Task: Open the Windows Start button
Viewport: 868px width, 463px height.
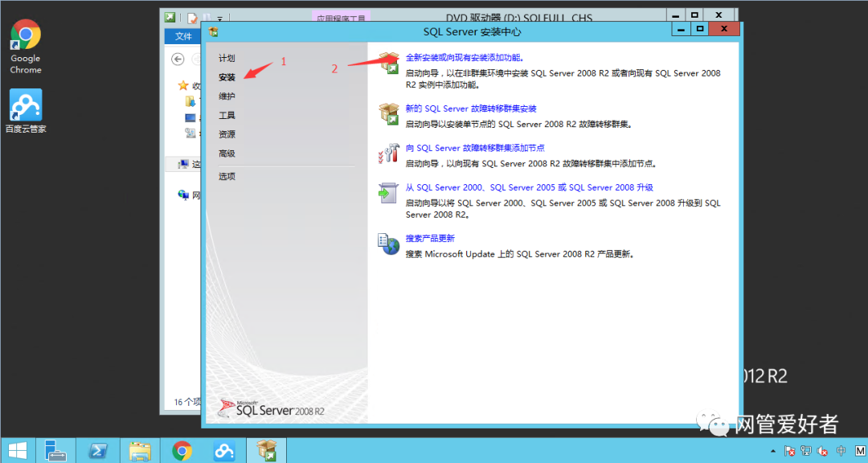Action: click(18, 450)
